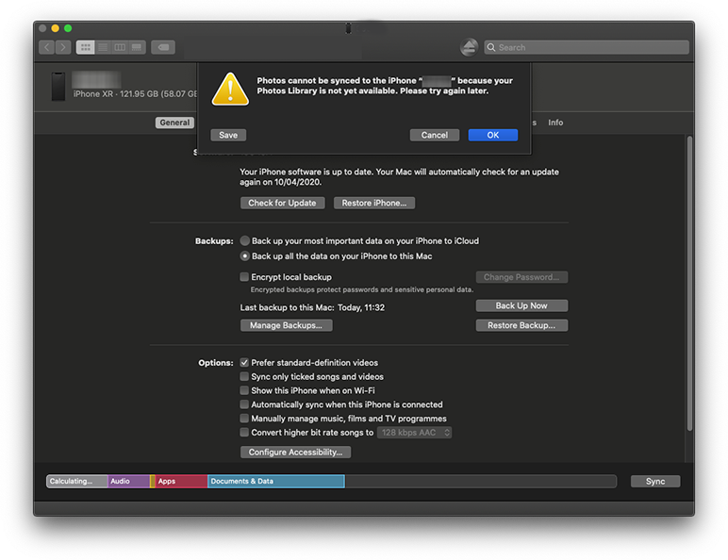Tick Manually manage music, films and TV
This screenshot has width=728, height=560.
pyautogui.click(x=244, y=418)
